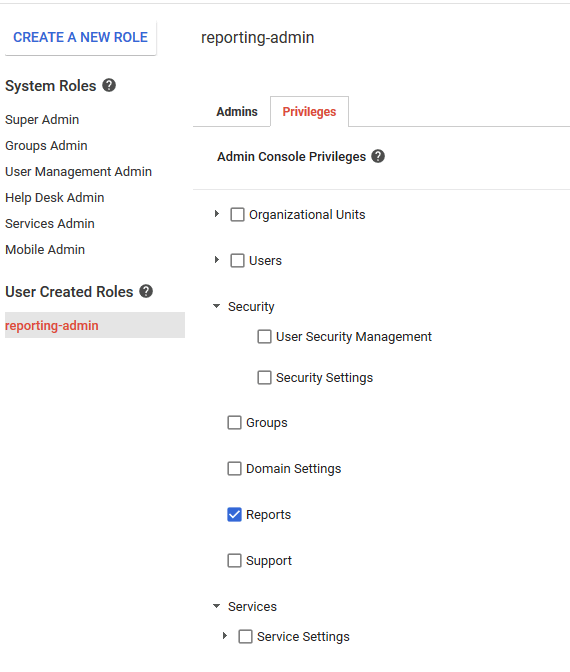
Task: Select the Privileges tab
Action: [x=309, y=112]
